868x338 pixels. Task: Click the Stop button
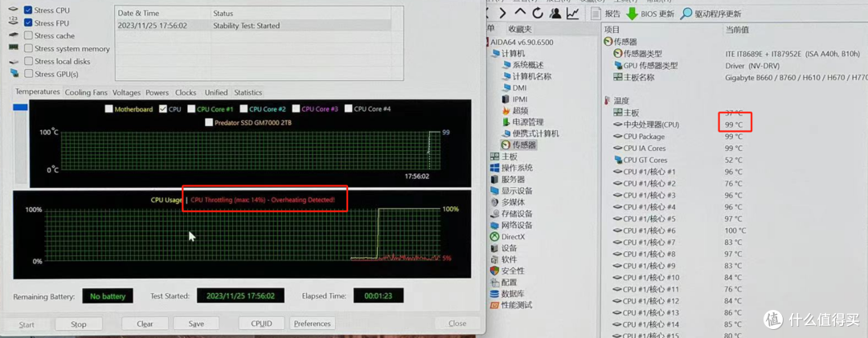[79, 324]
